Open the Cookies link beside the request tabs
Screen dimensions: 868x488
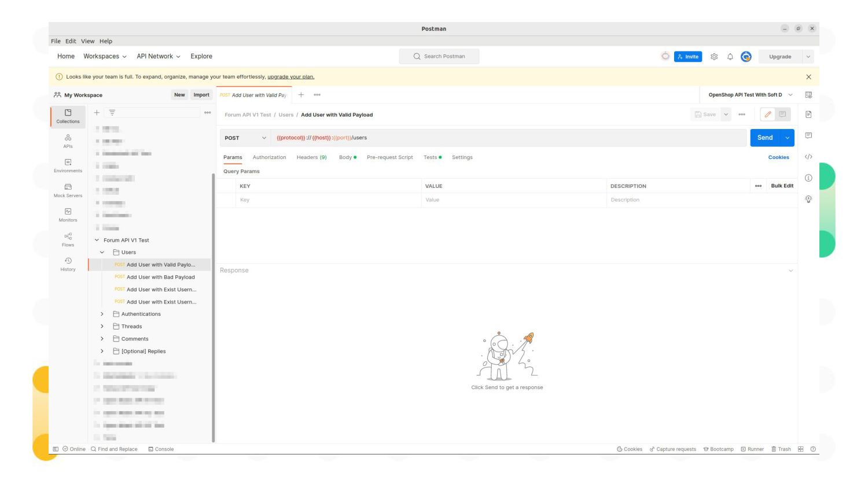(x=778, y=157)
